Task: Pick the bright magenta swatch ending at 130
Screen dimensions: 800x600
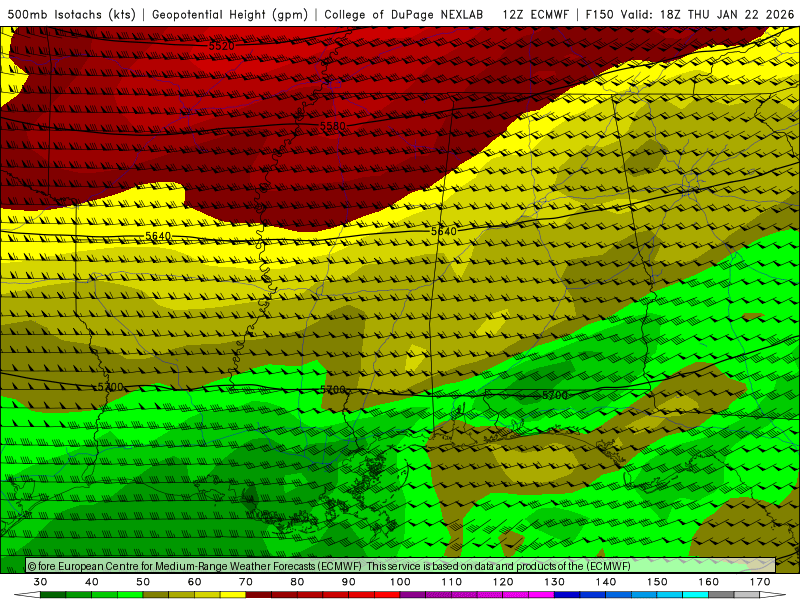Action: [x=541, y=595]
